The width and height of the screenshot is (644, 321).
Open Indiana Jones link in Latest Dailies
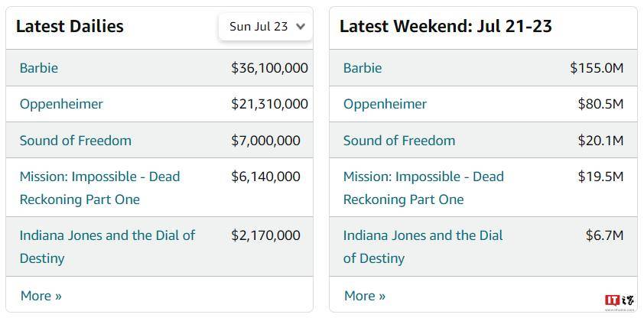(108, 247)
